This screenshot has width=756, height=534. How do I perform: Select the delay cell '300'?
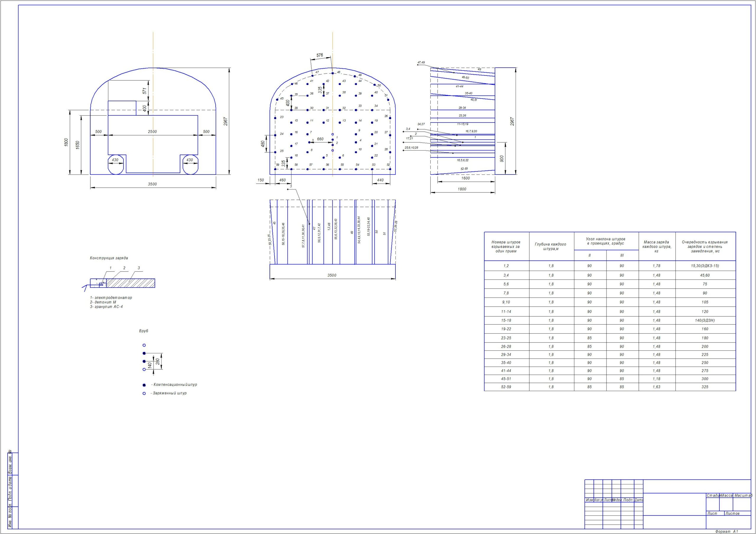point(705,379)
